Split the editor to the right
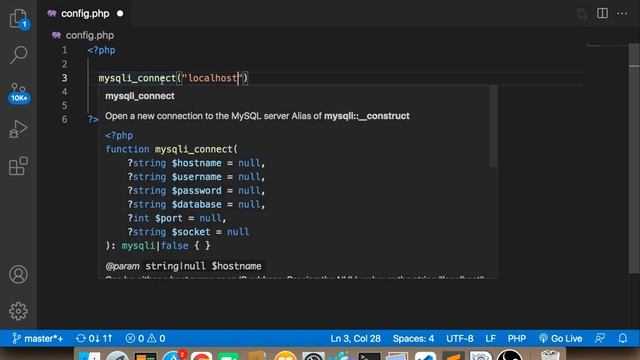Screen dimensions: 640x360 [602, 13]
